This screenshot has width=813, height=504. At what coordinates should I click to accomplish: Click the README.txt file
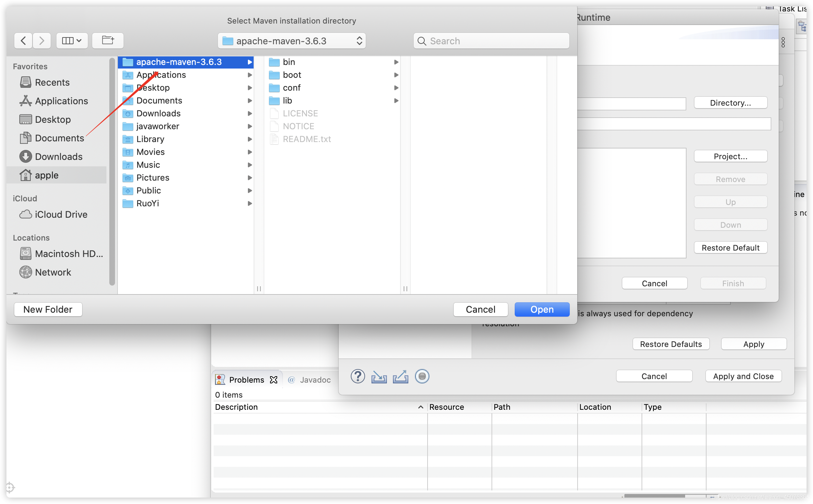click(x=332, y=139)
